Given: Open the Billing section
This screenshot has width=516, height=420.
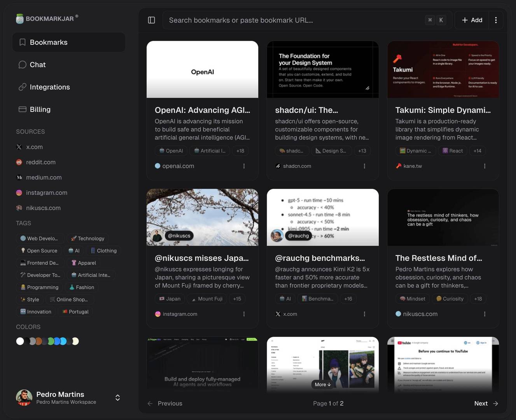Looking at the screenshot, I should click(x=40, y=109).
